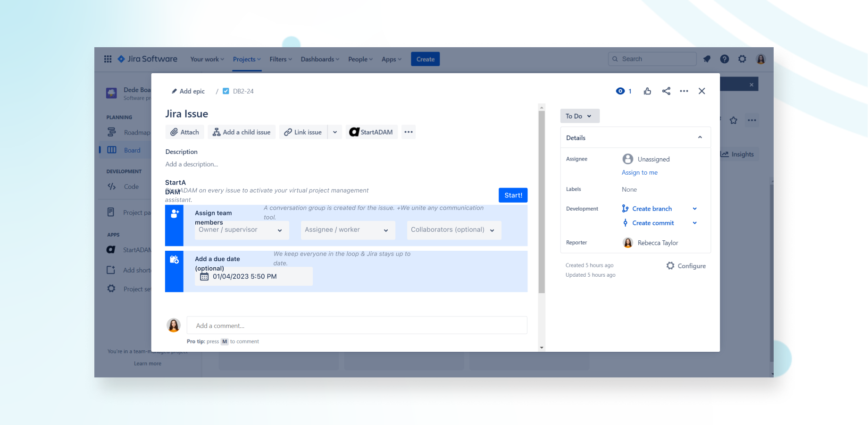Open the user profile avatar in top bar

click(760, 59)
